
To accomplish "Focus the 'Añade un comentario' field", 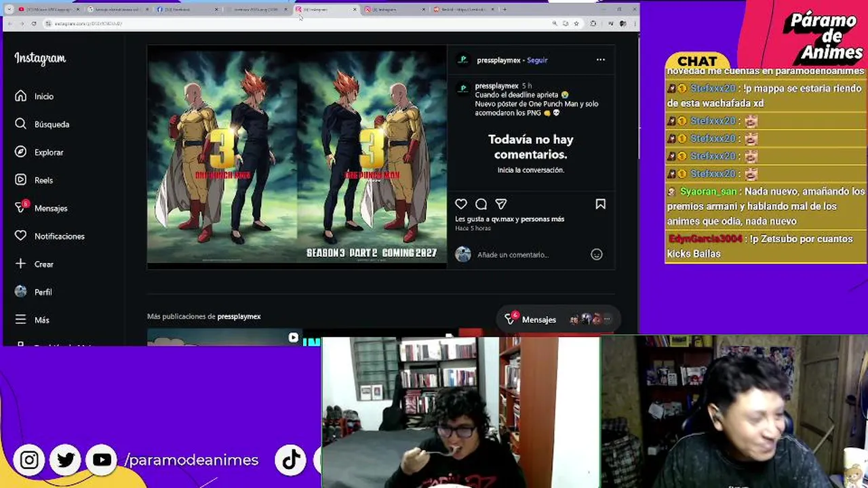I will click(529, 255).
